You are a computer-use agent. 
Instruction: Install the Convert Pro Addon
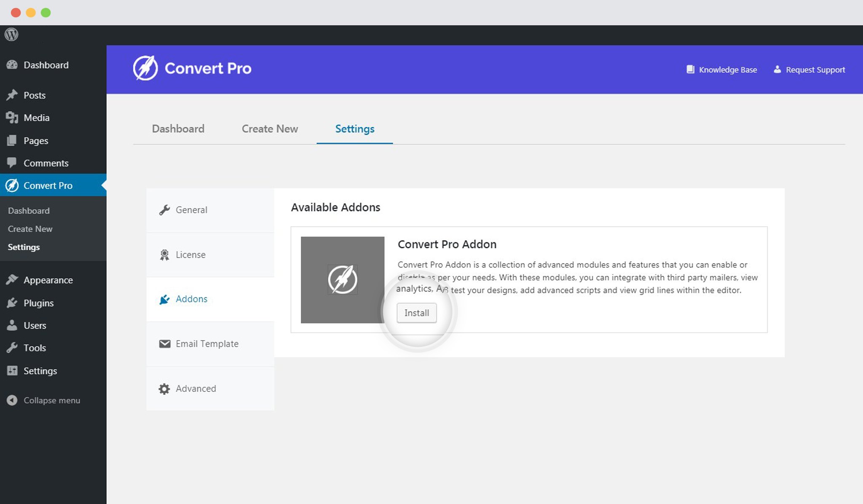417,313
